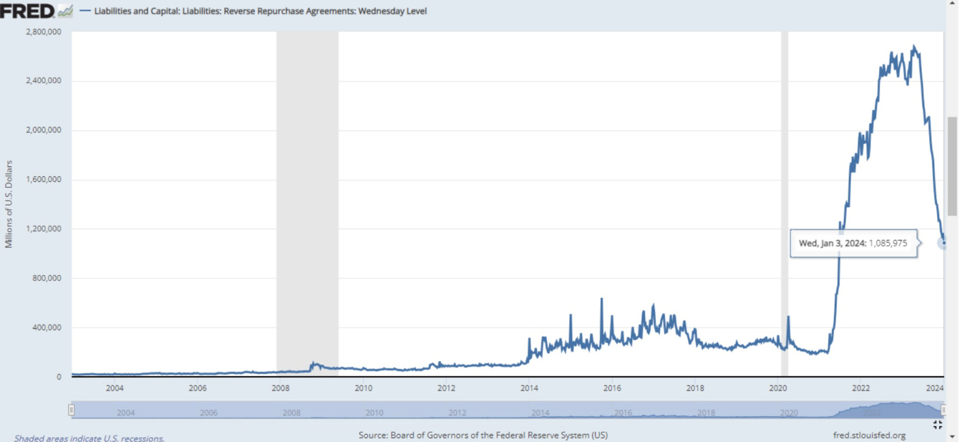Click the x-axis label 2012 on main chart
Screen dimensions: 980x442
(x=447, y=388)
